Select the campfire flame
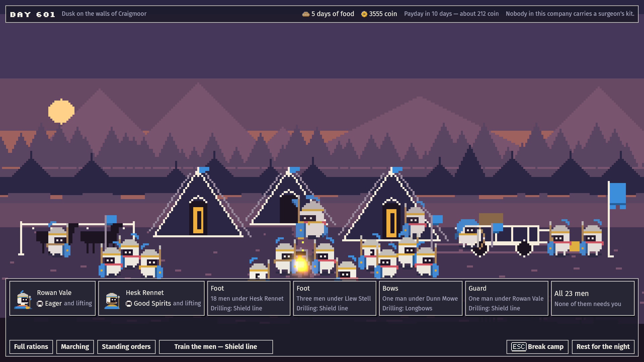644x362 pixels. [301, 264]
